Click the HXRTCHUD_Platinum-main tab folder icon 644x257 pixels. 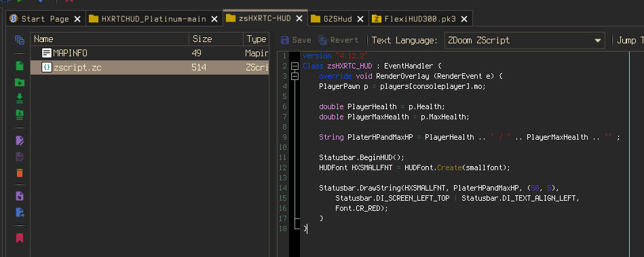[94, 19]
